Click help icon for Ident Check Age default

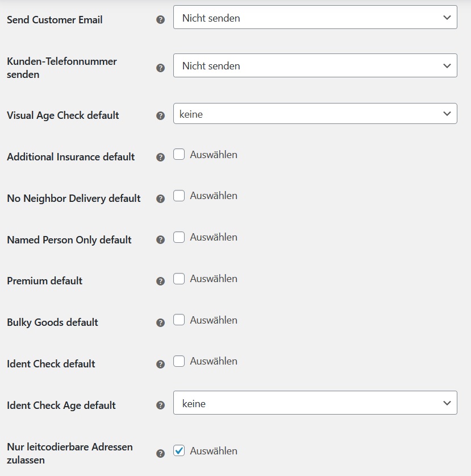[160, 405]
